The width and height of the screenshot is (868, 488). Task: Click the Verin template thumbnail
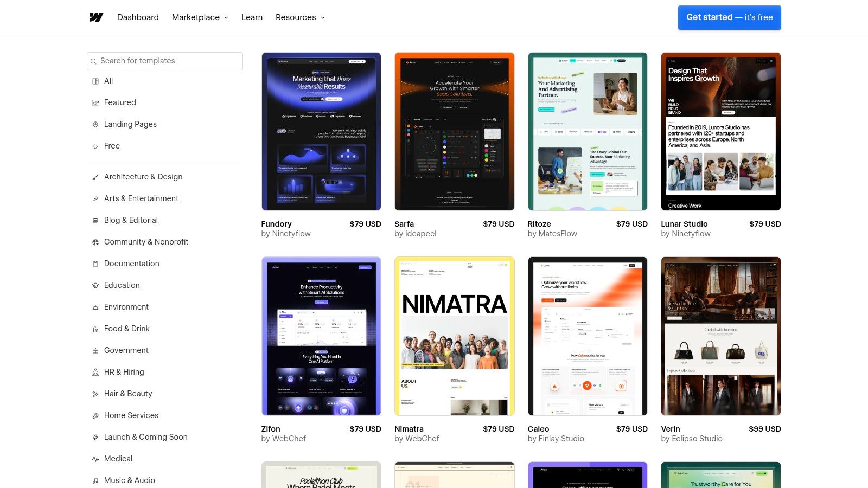[720, 336]
